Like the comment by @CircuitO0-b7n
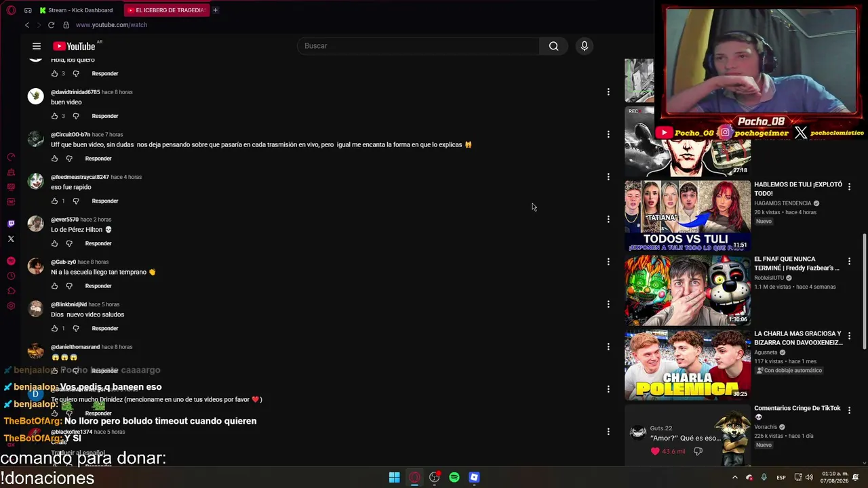This screenshot has width=868, height=488. (x=55, y=159)
